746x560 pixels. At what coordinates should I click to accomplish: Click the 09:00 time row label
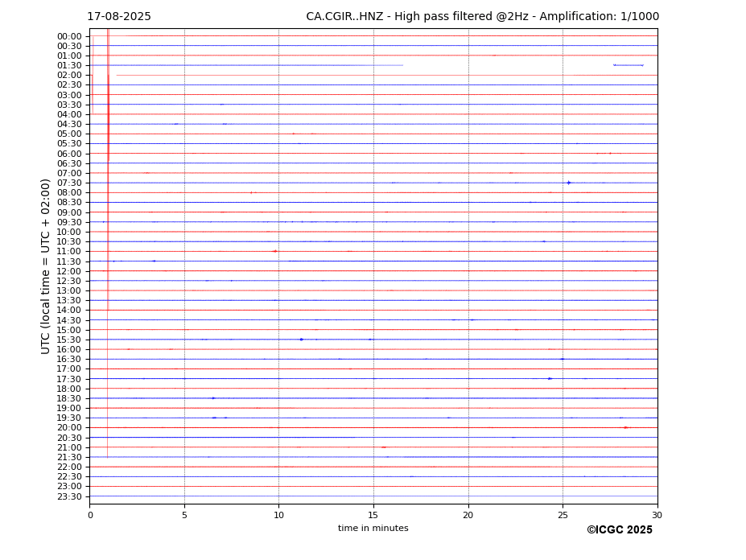[x=69, y=212]
